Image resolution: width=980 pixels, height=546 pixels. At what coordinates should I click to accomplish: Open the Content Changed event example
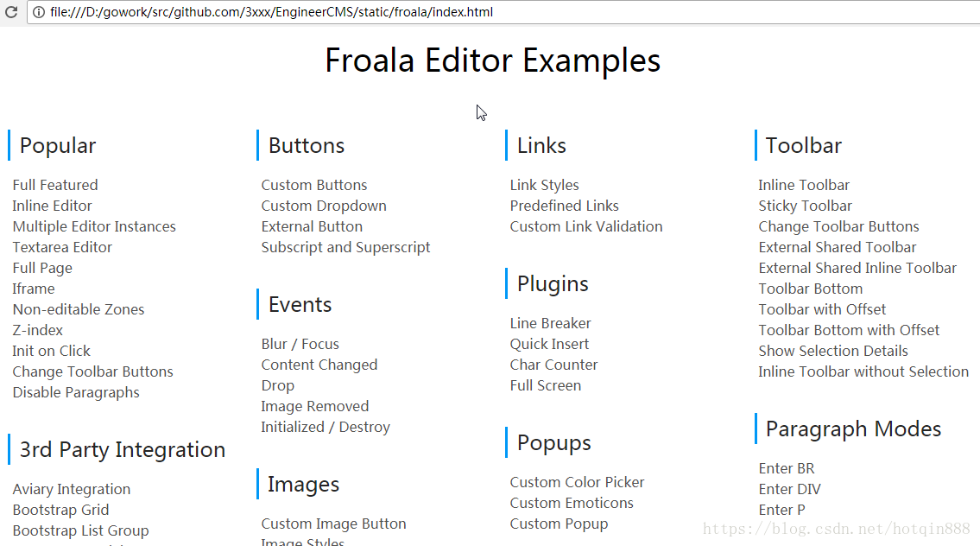point(319,365)
